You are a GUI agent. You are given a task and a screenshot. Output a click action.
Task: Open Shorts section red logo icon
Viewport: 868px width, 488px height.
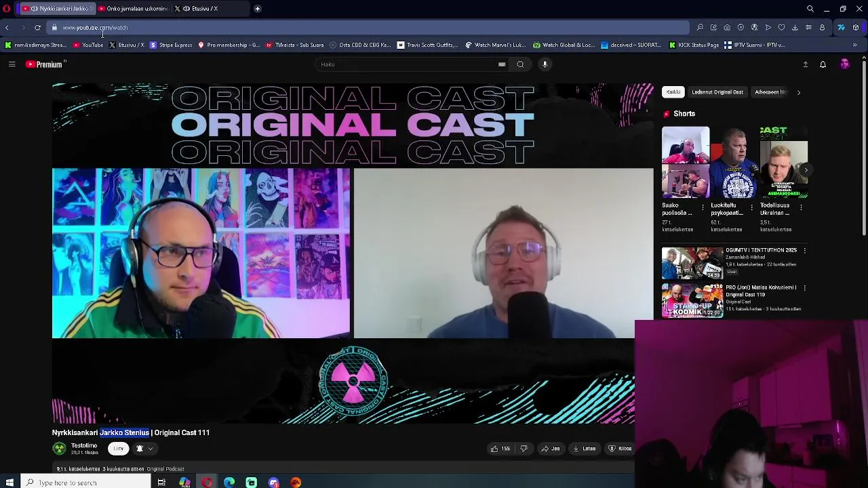pos(666,114)
